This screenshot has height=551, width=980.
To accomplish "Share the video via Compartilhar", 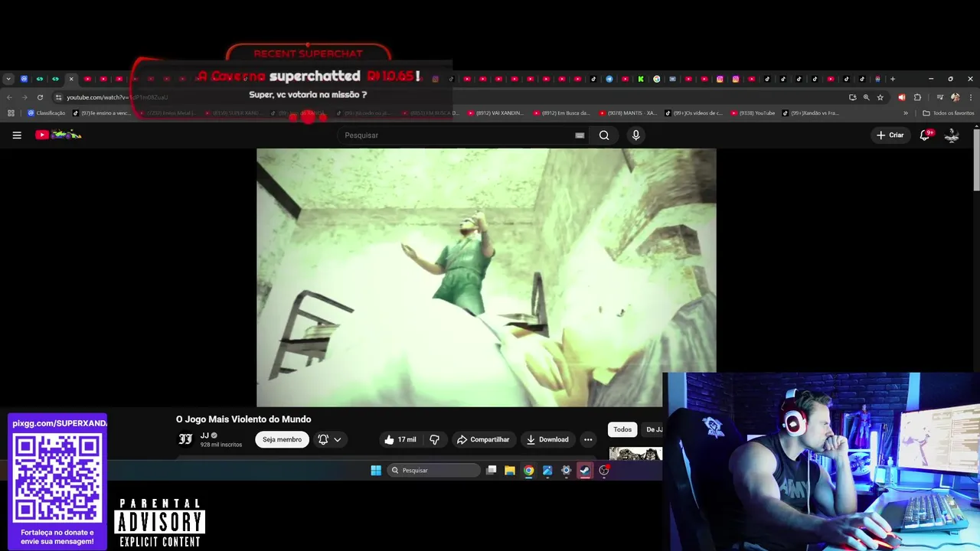I will click(x=483, y=439).
